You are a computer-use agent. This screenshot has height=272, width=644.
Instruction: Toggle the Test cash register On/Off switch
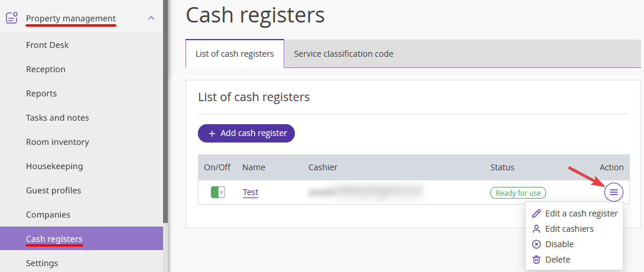(x=217, y=192)
